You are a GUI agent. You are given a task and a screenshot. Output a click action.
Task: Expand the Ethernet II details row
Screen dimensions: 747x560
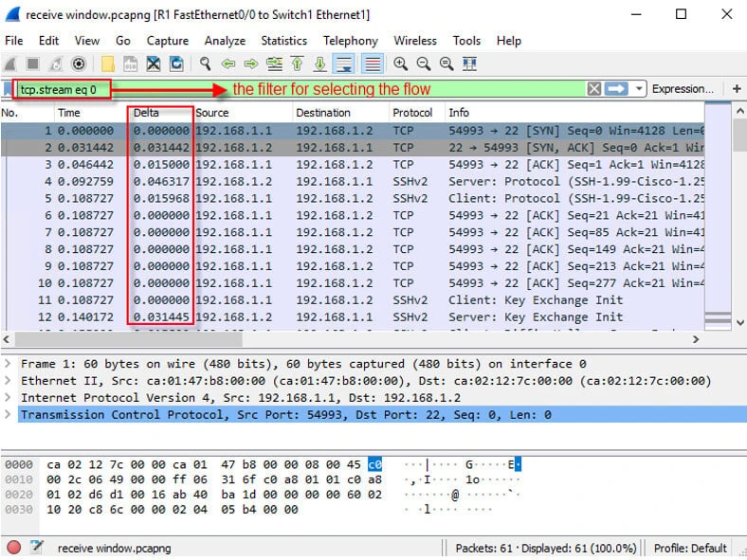pos(9,381)
